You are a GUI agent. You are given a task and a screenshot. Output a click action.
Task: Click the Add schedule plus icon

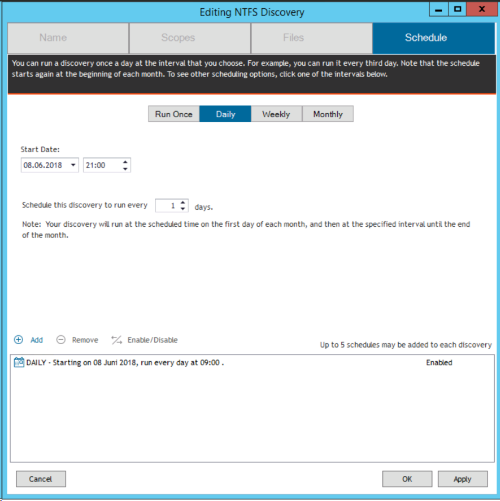click(x=18, y=340)
